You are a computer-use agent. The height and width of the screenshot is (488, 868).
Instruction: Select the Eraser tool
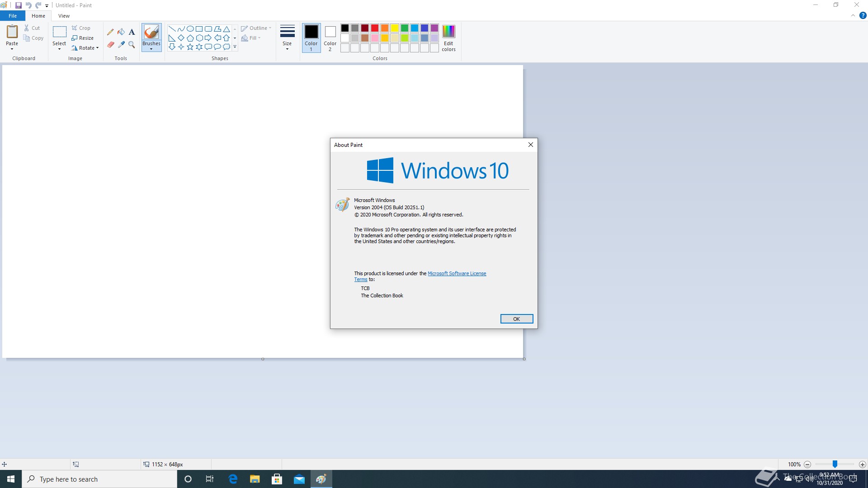point(110,45)
